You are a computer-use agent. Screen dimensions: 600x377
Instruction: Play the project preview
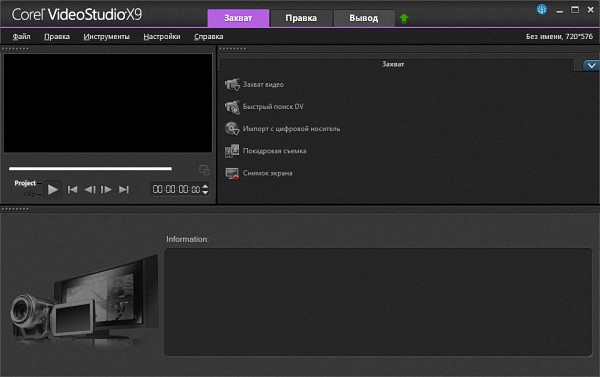tap(53, 189)
